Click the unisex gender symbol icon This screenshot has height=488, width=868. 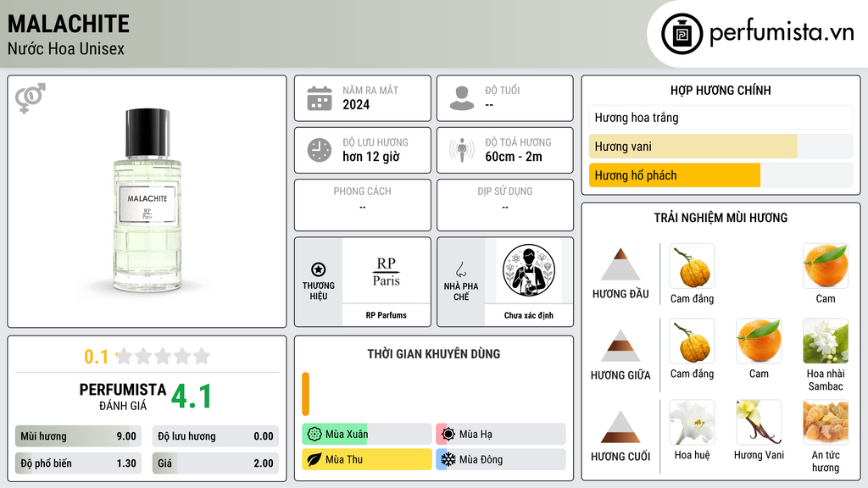(31, 98)
